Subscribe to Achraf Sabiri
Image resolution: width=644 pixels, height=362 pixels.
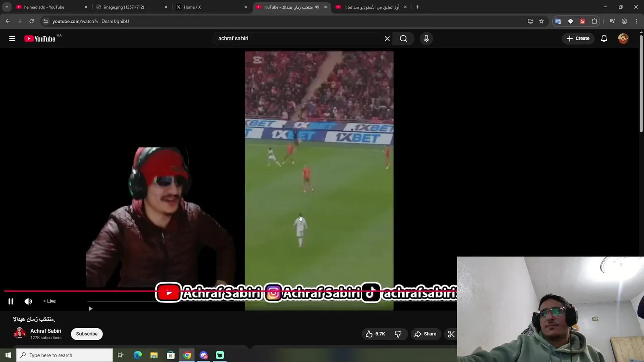pos(87,334)
